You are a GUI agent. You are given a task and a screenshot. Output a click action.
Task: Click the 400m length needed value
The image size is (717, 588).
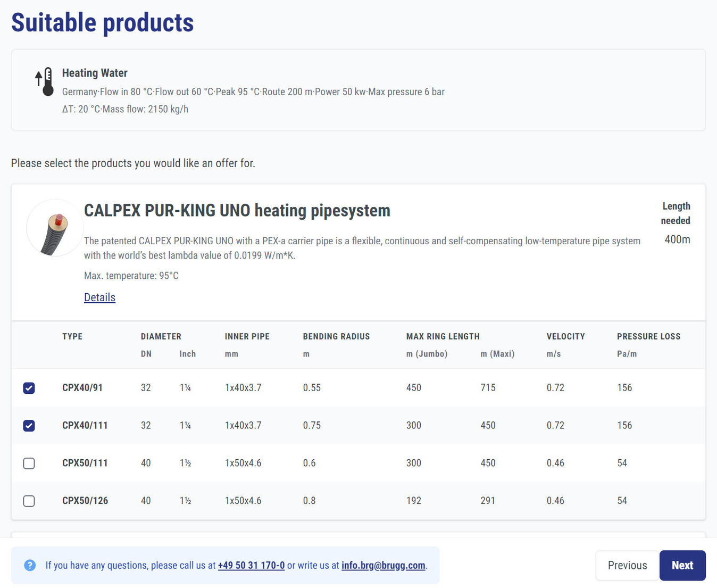pyautogui.click(x=678, y=239)
